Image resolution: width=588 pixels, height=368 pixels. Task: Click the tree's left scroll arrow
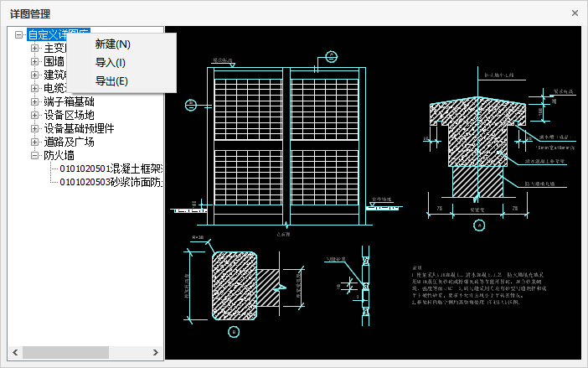(x=13, y=351)
